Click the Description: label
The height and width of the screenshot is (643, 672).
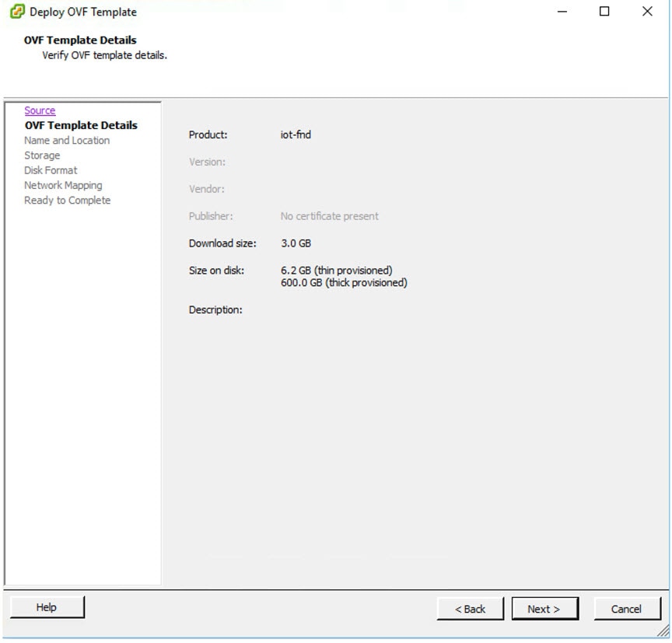[x=215, y=309]
